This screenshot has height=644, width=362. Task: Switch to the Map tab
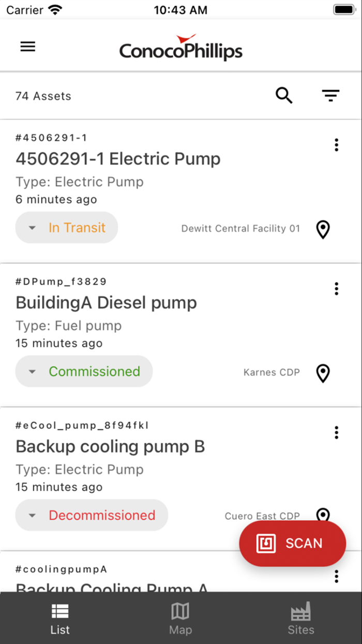click(x=180, y=618)
